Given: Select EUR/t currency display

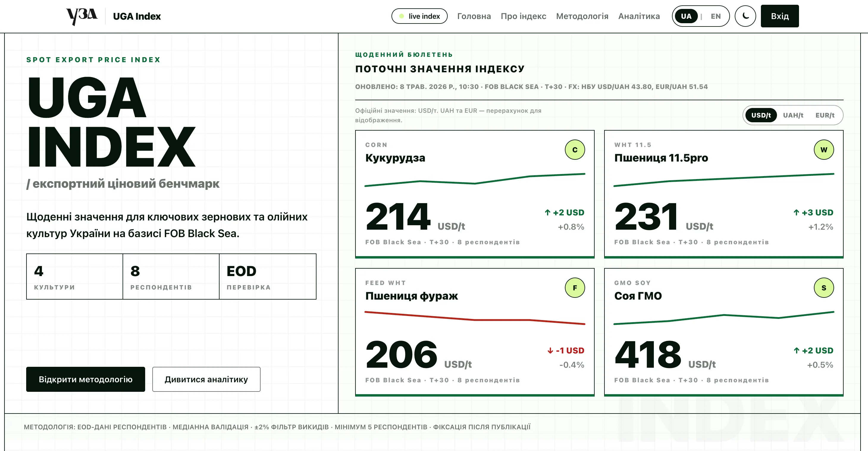Looking at the screenshot, I should tap(825, 115).
